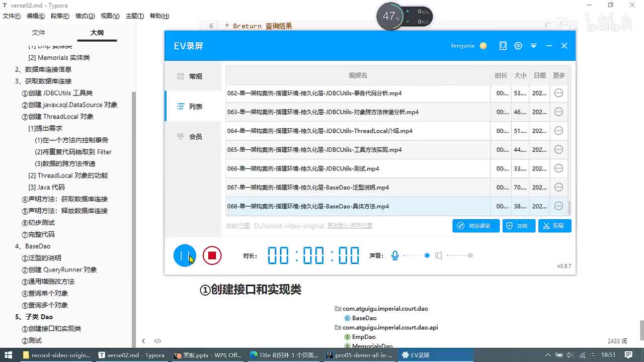Screen dimensions: 644x362
Task: Switch to 黑板.pptx WPS Office taskbar item
Action: [x=207, y=355]
